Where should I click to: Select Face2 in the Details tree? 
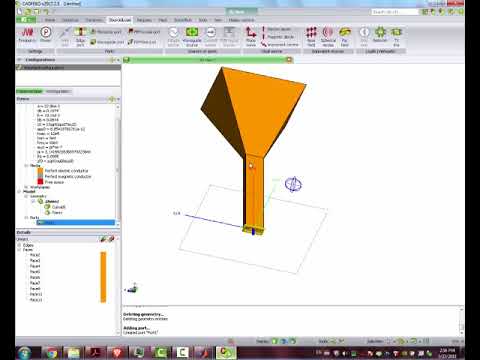(x=35, y=255)
